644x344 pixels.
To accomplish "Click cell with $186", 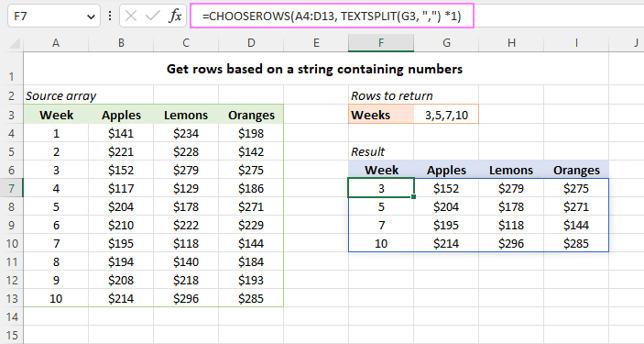I will 251,188.
